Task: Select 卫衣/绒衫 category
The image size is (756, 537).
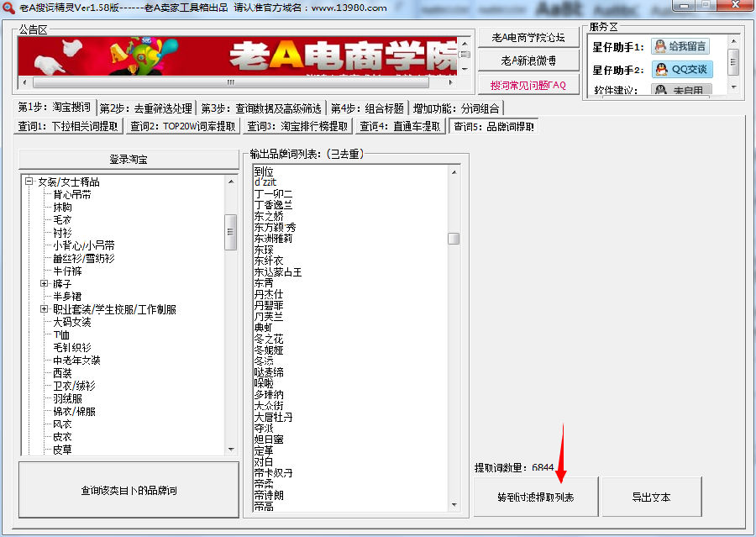Action: pyautogui.click(x=74, y=386)
